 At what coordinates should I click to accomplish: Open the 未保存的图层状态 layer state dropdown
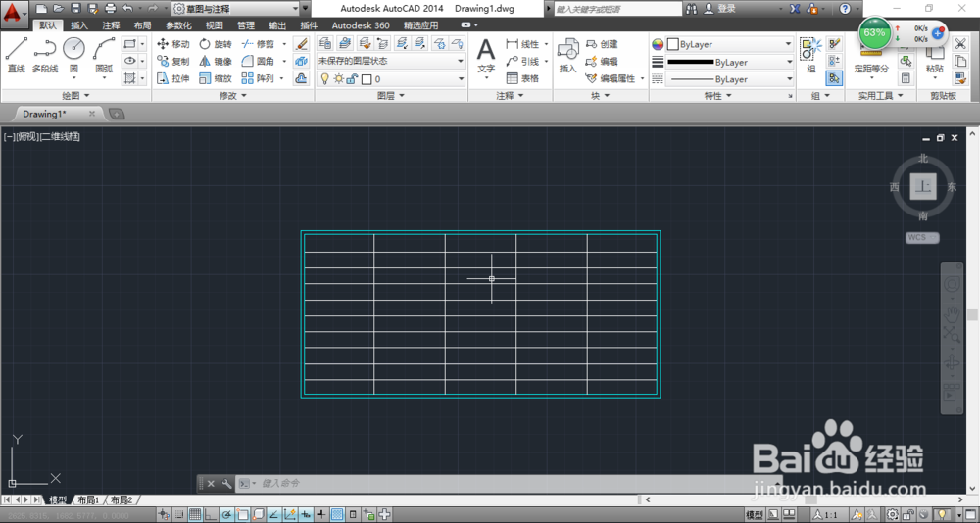(x=391, y=61)
